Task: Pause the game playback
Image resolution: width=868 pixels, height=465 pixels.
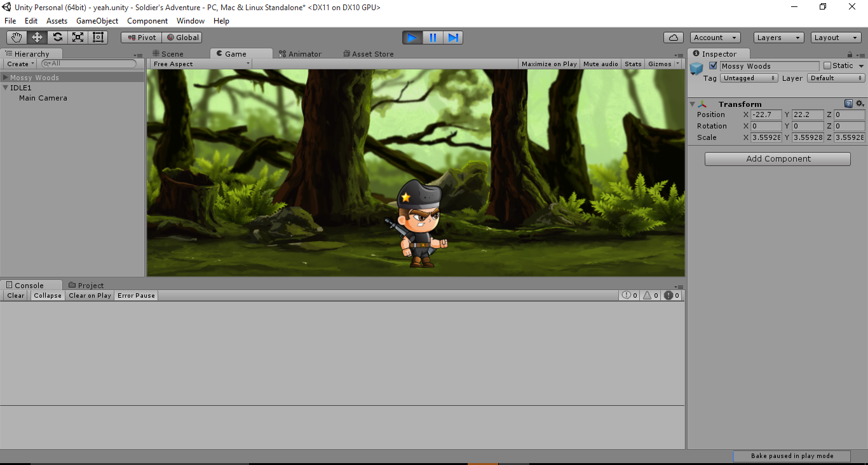Action: pos(433,38)
